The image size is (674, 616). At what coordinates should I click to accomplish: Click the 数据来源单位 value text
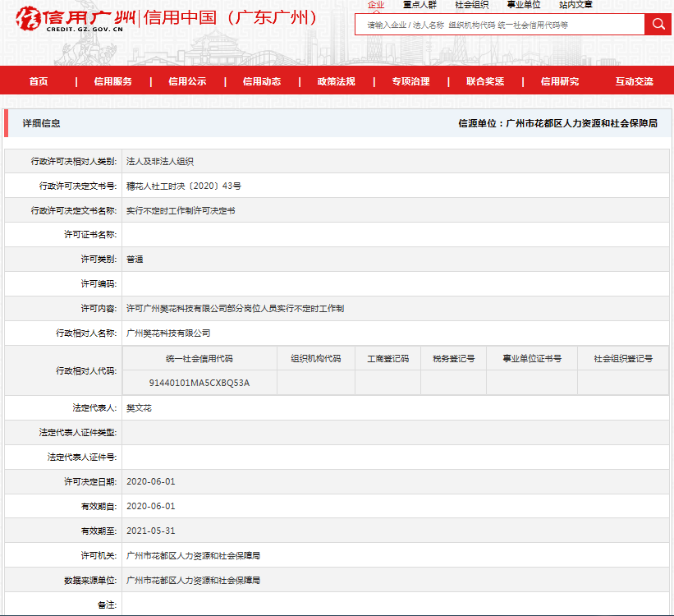(193, 581)
